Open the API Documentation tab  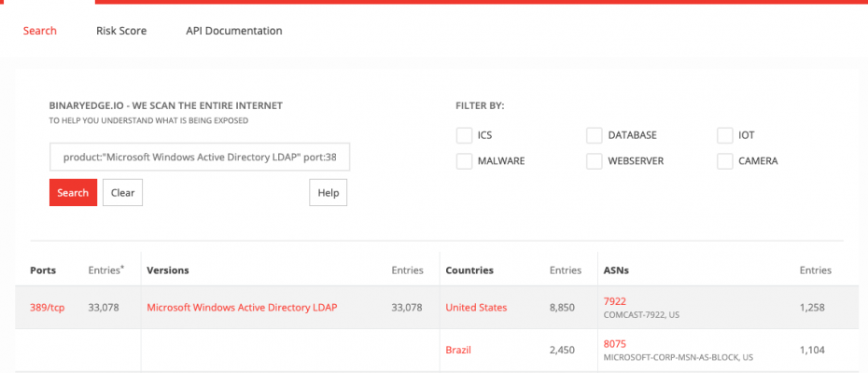[x=234, y=31]
